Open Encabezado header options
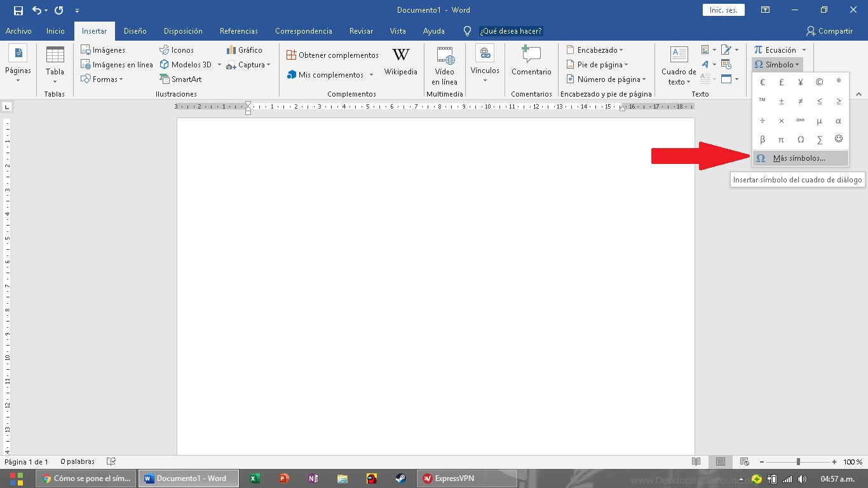The height and width of the screenshot is (488, 868). point(597,50)
